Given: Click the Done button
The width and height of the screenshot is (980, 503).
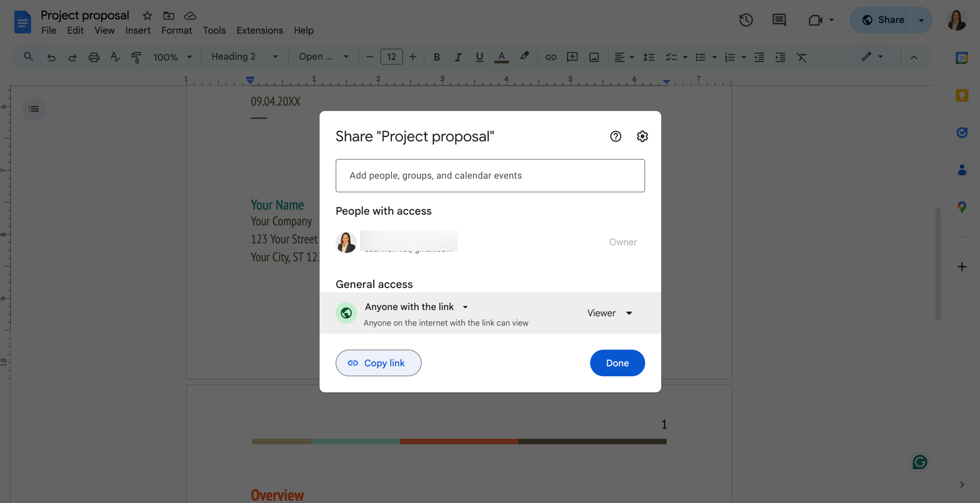Looking at the screenshot, I should (617, 363).
